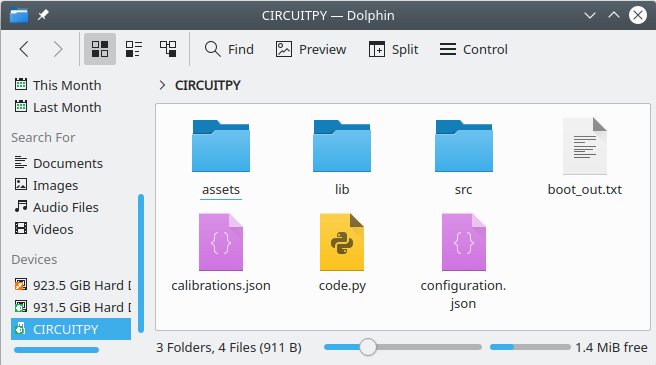Click the CIRCUITPY breadcrumb path label
The height and width of the screenshot is (365, 656).
click(x=208, y=85)
